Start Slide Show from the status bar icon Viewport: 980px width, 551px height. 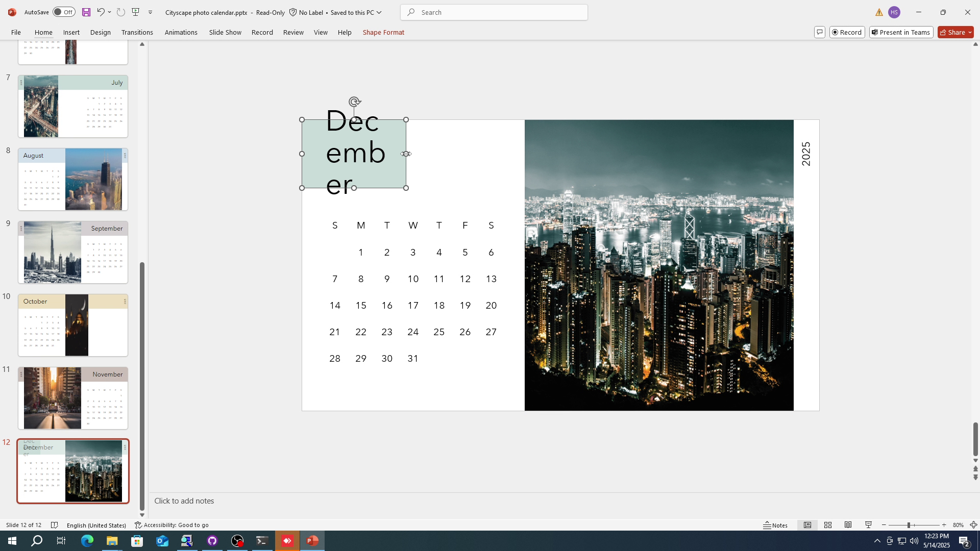[x=868, y=524]
